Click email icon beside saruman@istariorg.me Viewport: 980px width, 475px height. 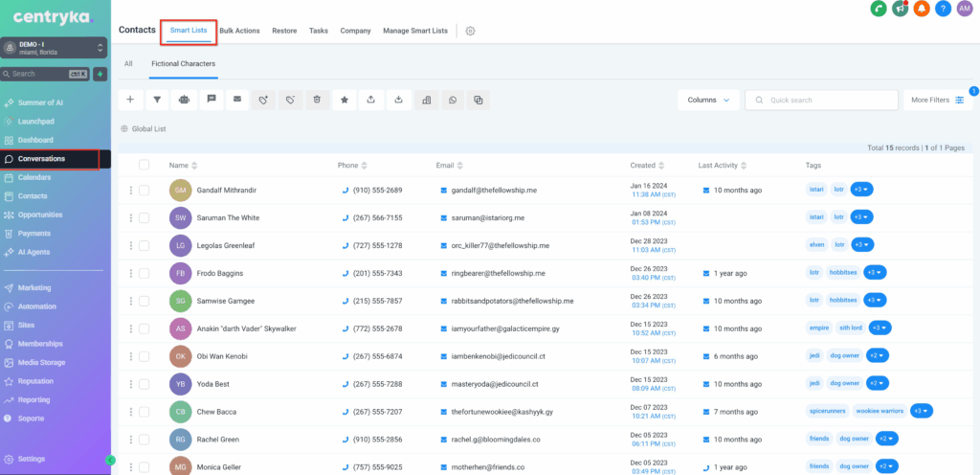(x=444, y=218)
